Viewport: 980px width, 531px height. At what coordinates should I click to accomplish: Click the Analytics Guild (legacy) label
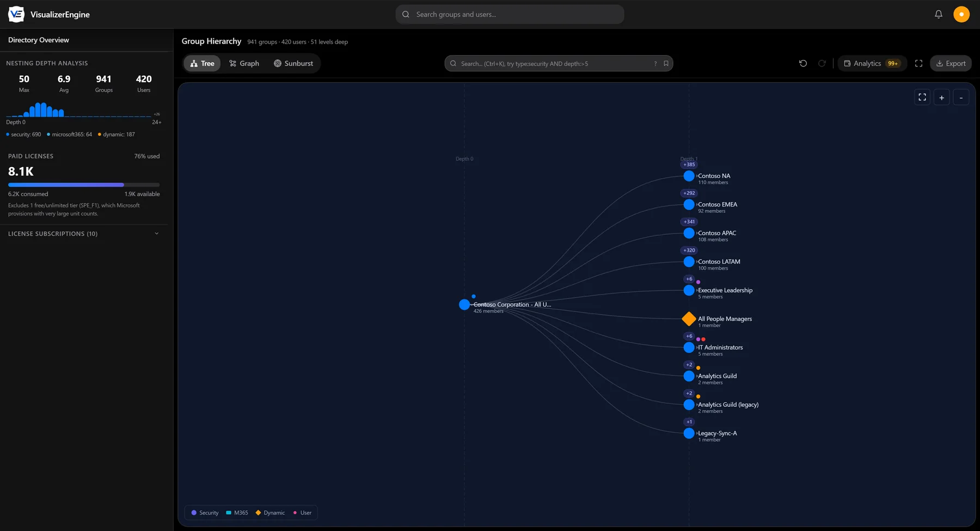click(x=728, y=405)
